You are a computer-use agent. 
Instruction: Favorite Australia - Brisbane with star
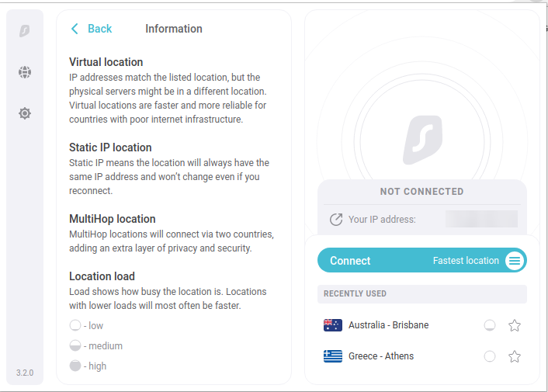[x=515, y=325]
